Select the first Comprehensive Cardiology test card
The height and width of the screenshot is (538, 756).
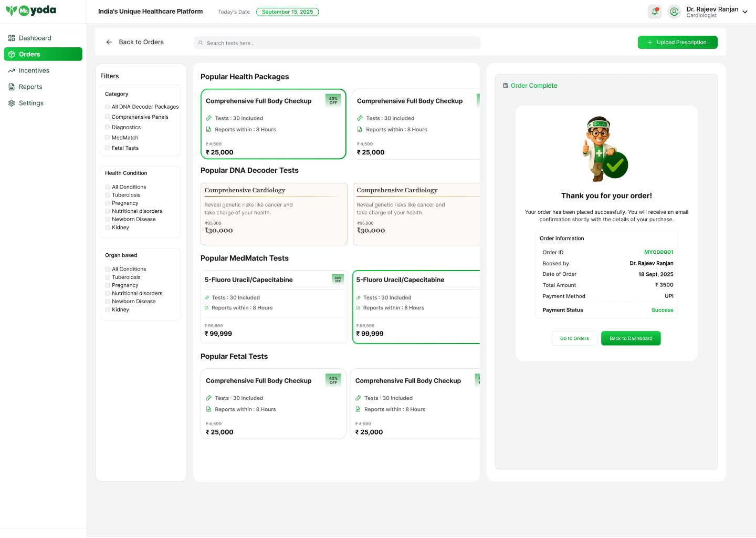274,214
